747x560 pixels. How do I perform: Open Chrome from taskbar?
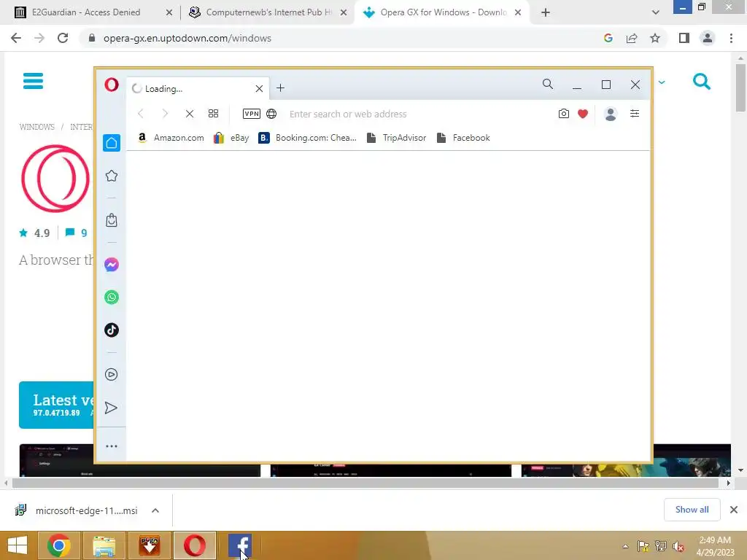[x=58, y=545]
